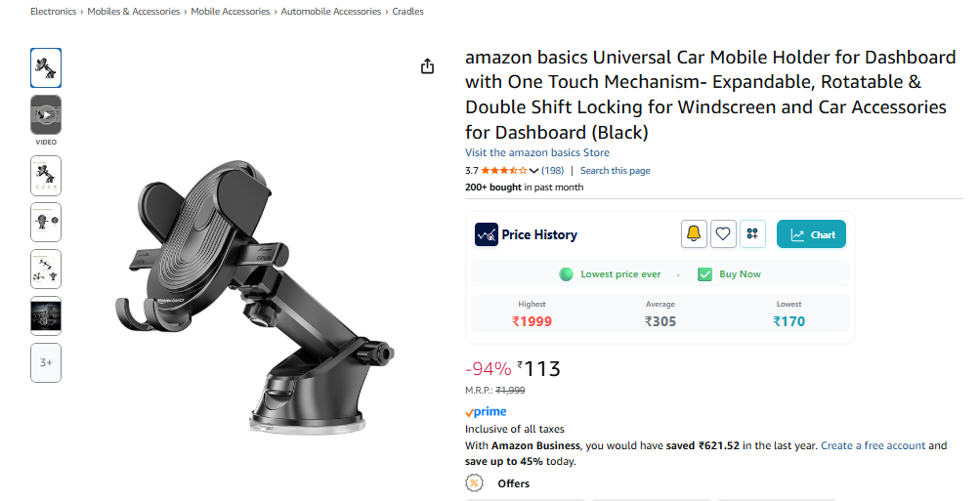Viewport: 980px width, 501px height.
Task: Click Create a free account link
Action: (x=873, y=445)
